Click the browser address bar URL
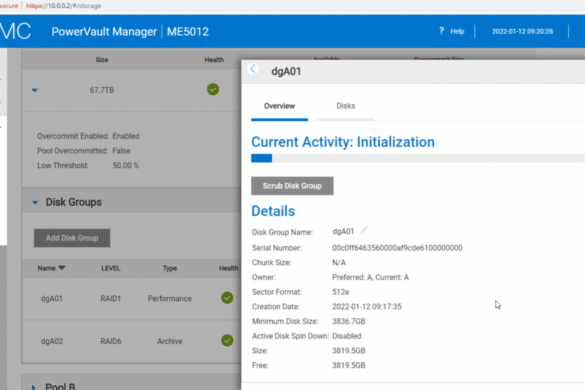 (63, 6)
